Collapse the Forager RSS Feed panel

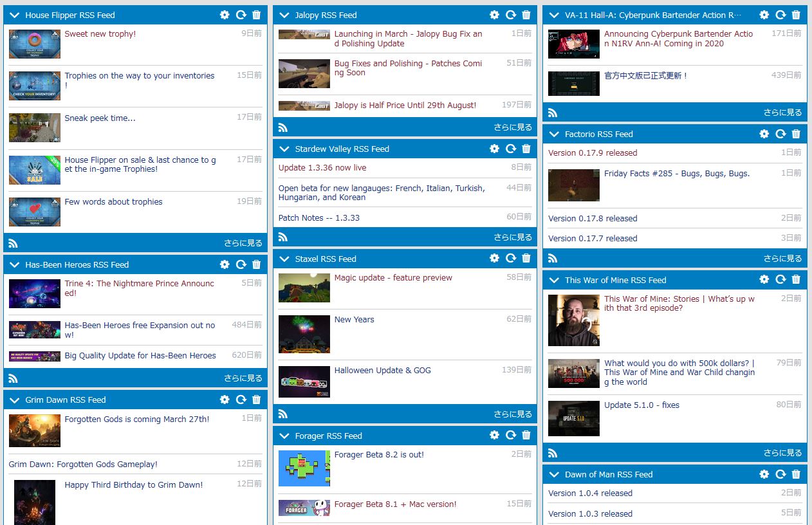click(x=284, y=436)
